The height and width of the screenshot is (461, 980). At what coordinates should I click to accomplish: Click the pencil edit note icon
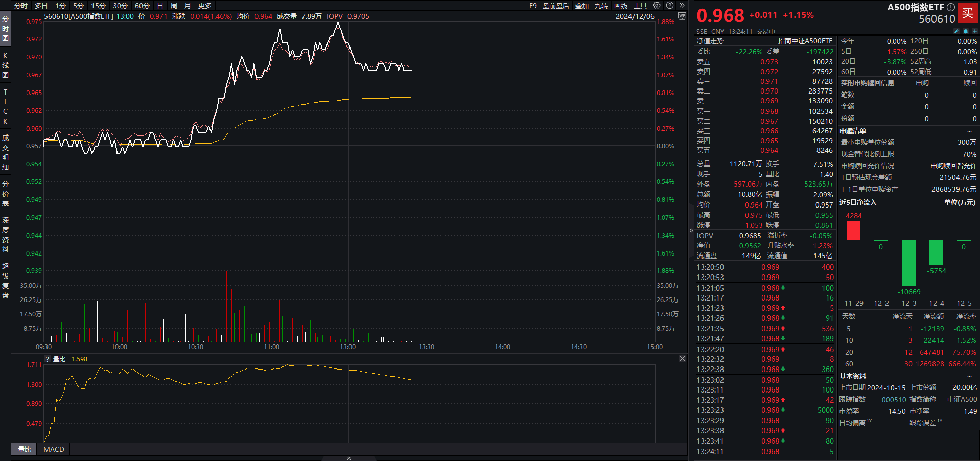tap(956, 31)
